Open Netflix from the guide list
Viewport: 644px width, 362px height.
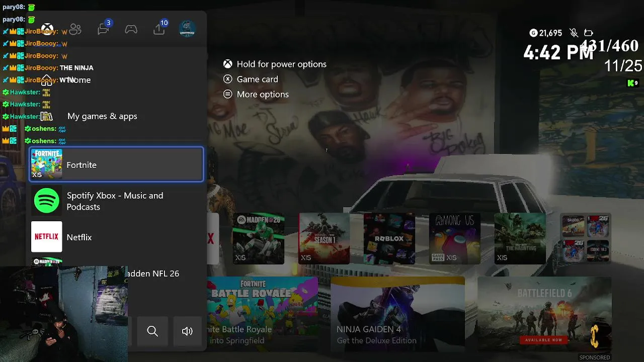pos(117,237)
